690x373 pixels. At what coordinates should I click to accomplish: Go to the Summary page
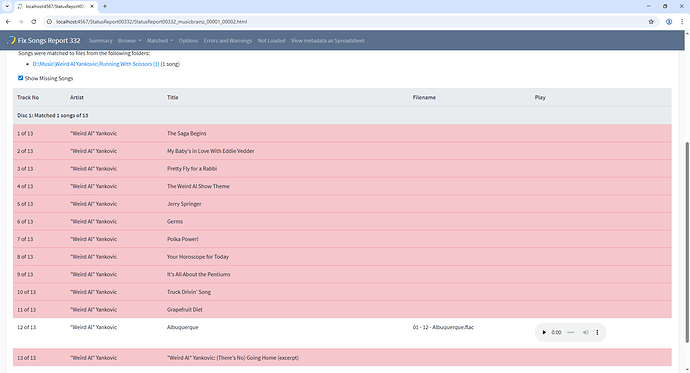pos(100,40)
